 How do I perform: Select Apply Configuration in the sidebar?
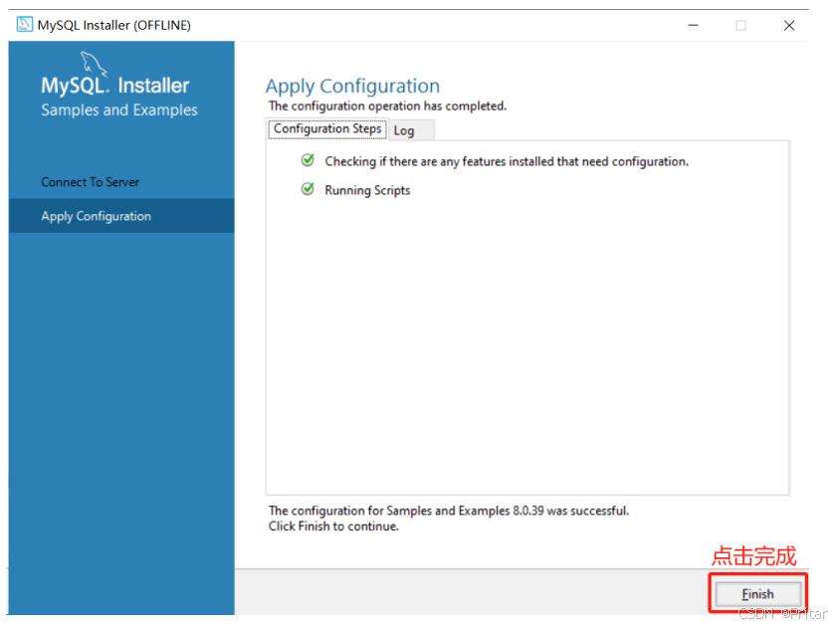(121, 216)
